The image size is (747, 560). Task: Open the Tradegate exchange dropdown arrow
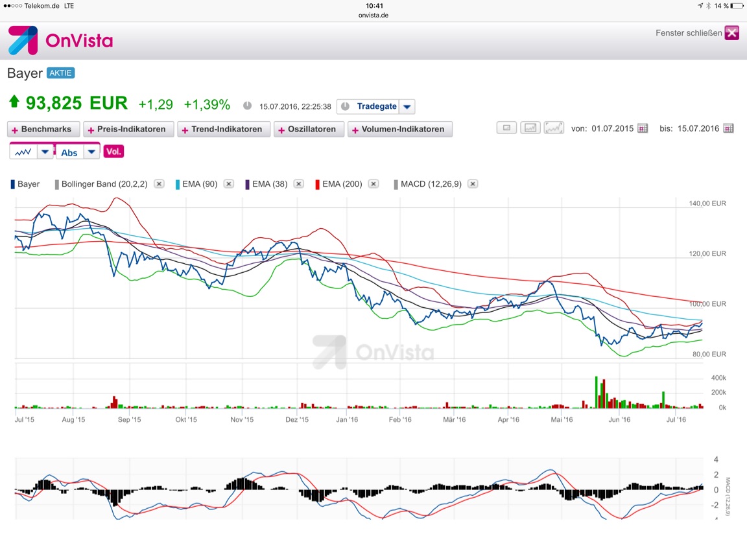(x=407, y=107)
